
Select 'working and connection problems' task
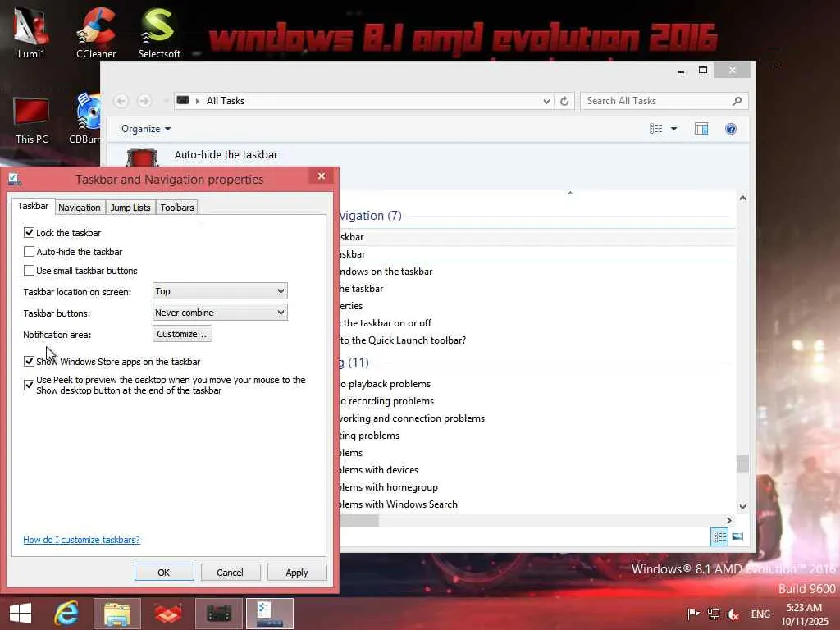pyautogui.click(x=412, y=418)
